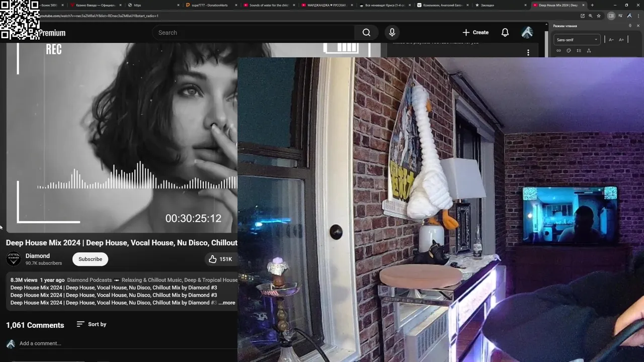Click the URL in the address bar
This screenshot has width=644, height=362.
[99, 16]
